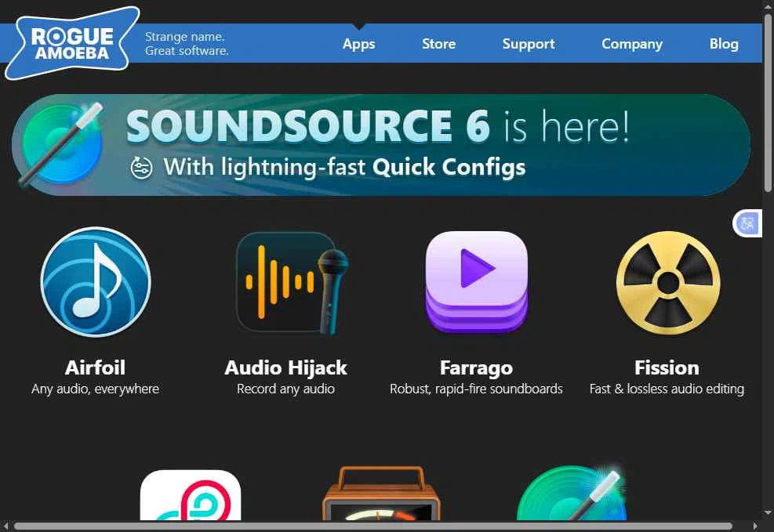Click the Airfoil title link
This screenshot has width=774, height=532.
(95, 367)
